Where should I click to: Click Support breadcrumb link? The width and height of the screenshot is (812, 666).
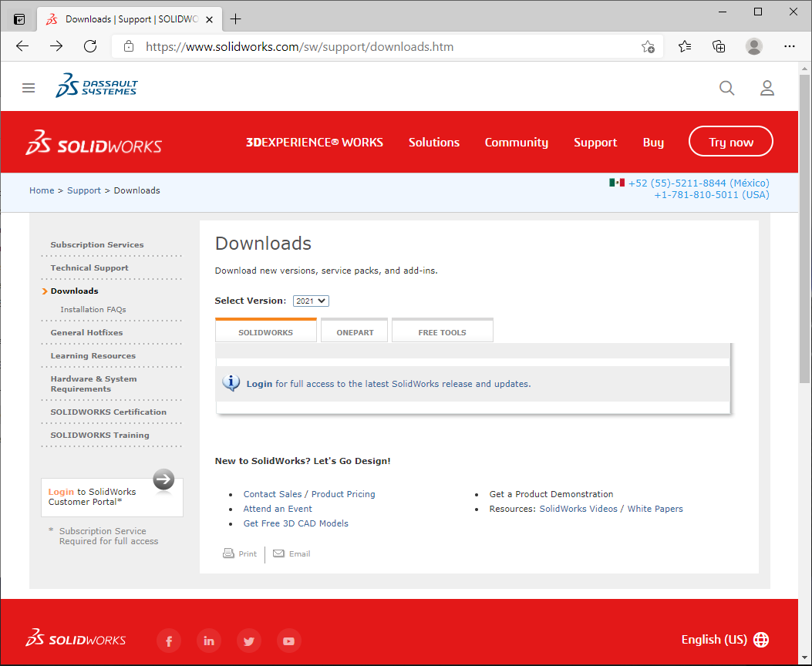[x=84, y=190]
